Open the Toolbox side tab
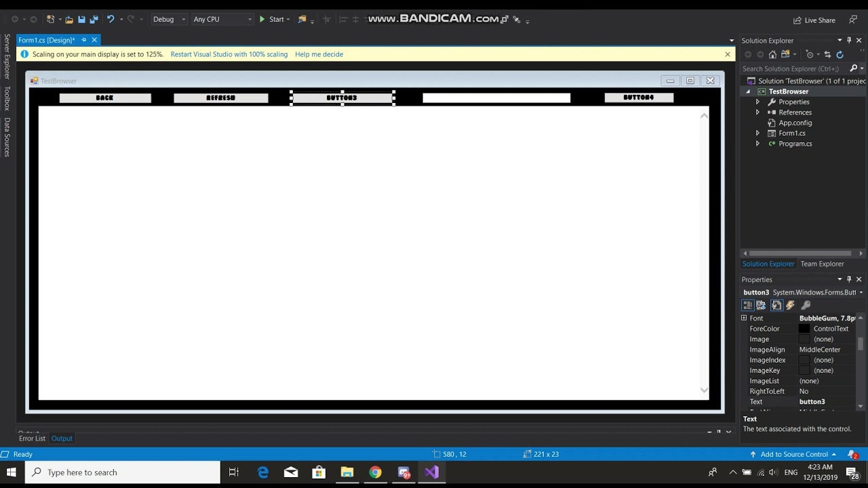Screen dimensions: 868x488 coord(7,98)
